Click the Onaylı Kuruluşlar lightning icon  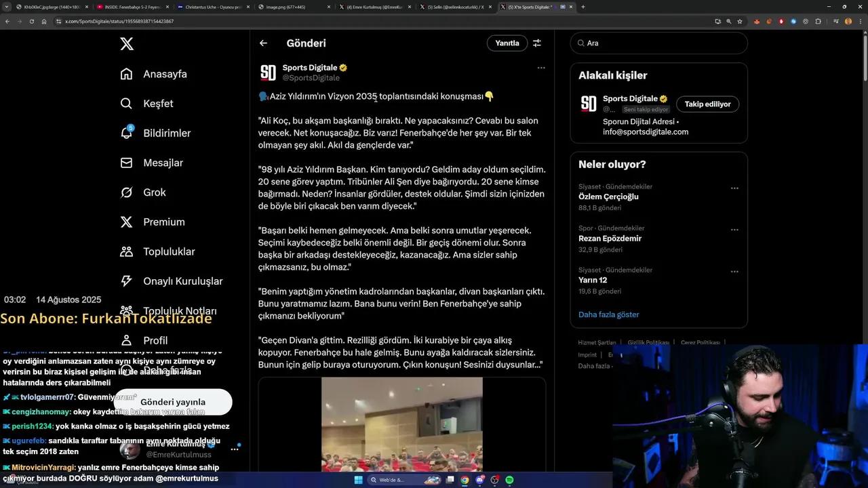[127, 281]
